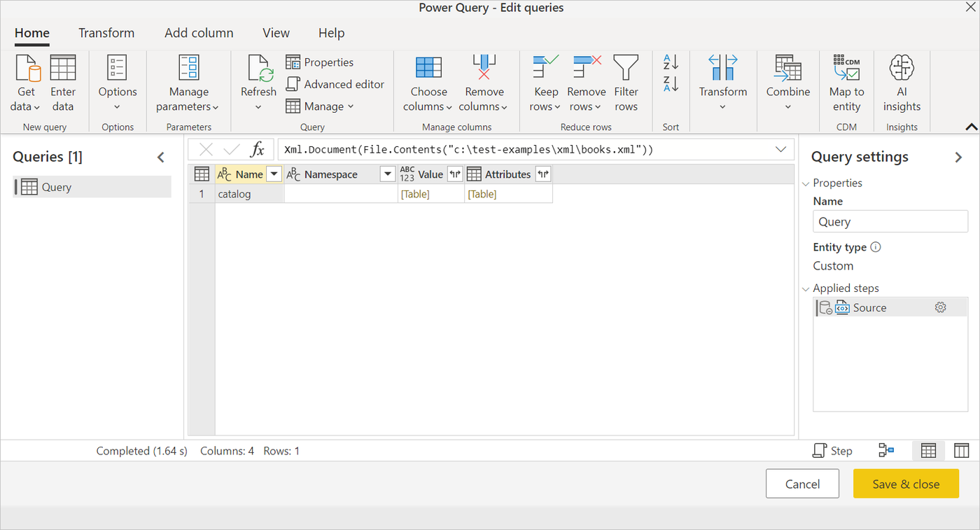Click Save & close
This screenshot has height=530, width=980.
pos(906,484)
